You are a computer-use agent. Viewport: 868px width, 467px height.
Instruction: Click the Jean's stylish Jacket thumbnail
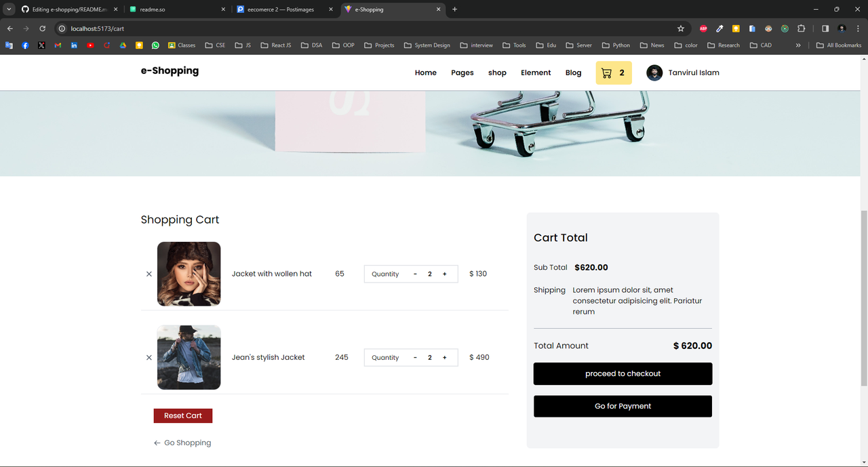tap(189, 357)
